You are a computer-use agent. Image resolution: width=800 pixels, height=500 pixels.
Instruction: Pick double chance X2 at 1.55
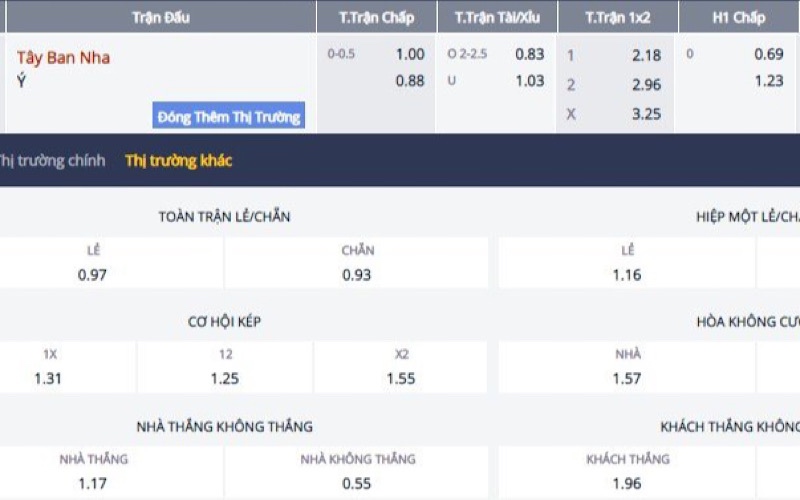coord(401,378)
